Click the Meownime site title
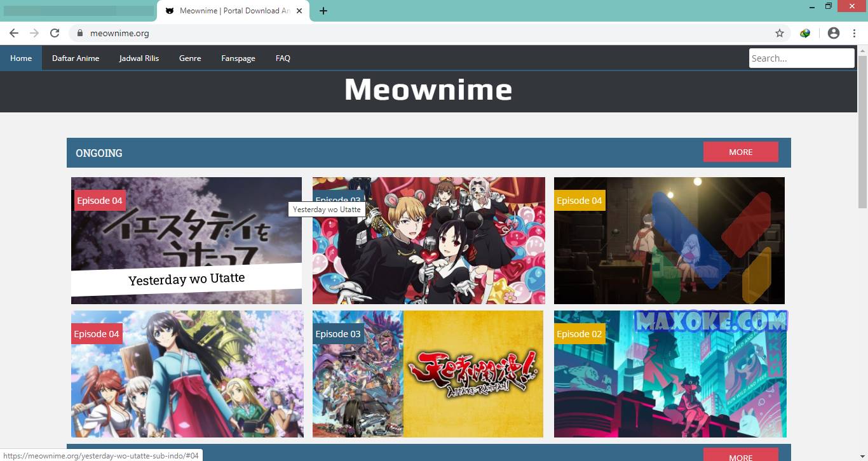Screen dimensions: 868x461 [x=428, y=90]
